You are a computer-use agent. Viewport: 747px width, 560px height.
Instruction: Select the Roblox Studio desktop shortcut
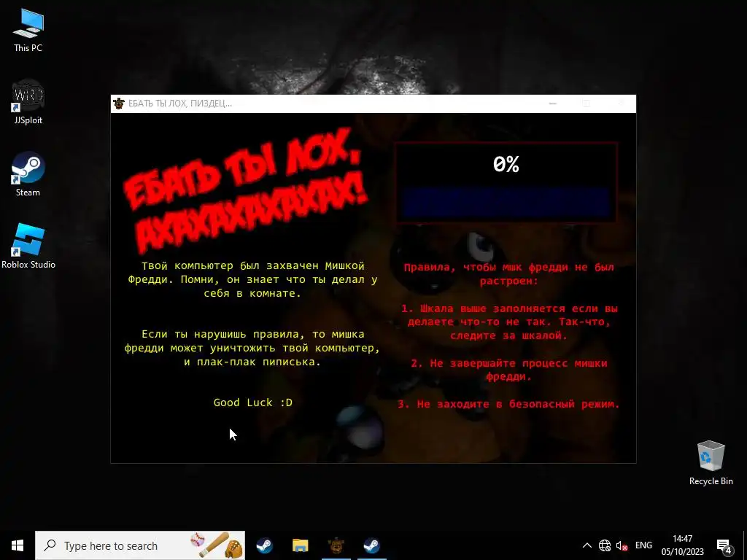pos(28,246)
